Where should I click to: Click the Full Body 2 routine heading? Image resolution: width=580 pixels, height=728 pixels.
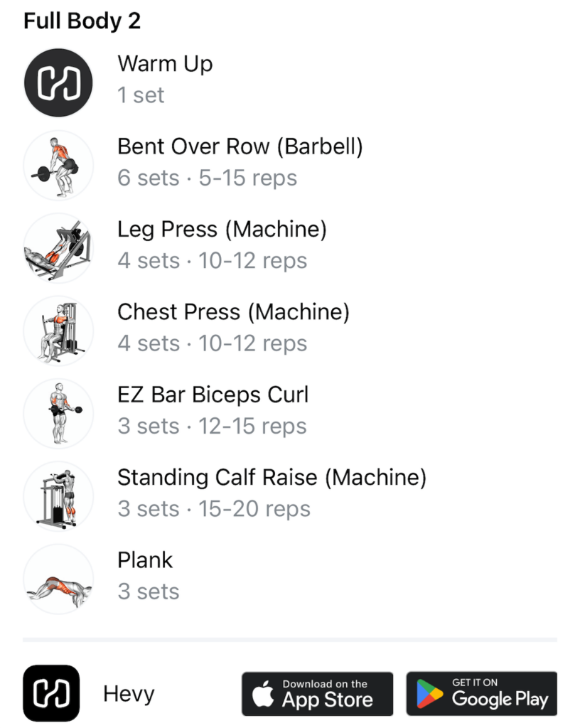coord(82,21)
